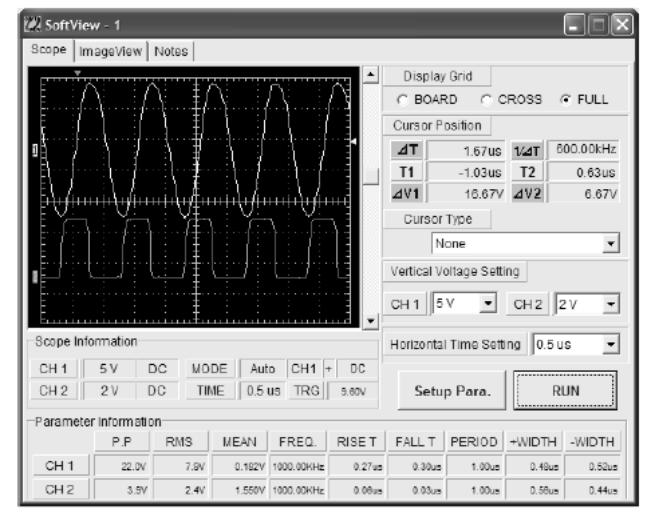This screenshot has height=512, width=650.
Task: Click the trigger position marker atop the scope
Action: pyautogui.click(x=77, y=73)
